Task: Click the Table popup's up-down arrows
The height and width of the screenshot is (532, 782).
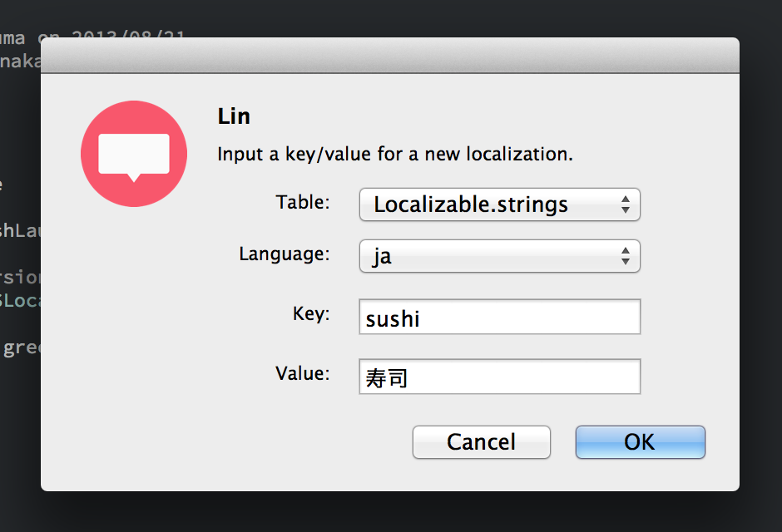Action: pos(626,204)
